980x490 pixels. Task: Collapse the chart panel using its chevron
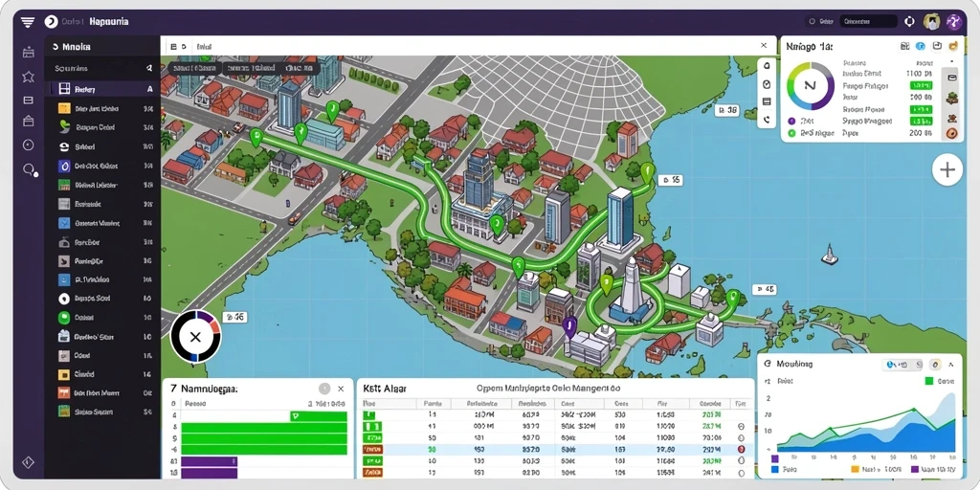(951, 364)
